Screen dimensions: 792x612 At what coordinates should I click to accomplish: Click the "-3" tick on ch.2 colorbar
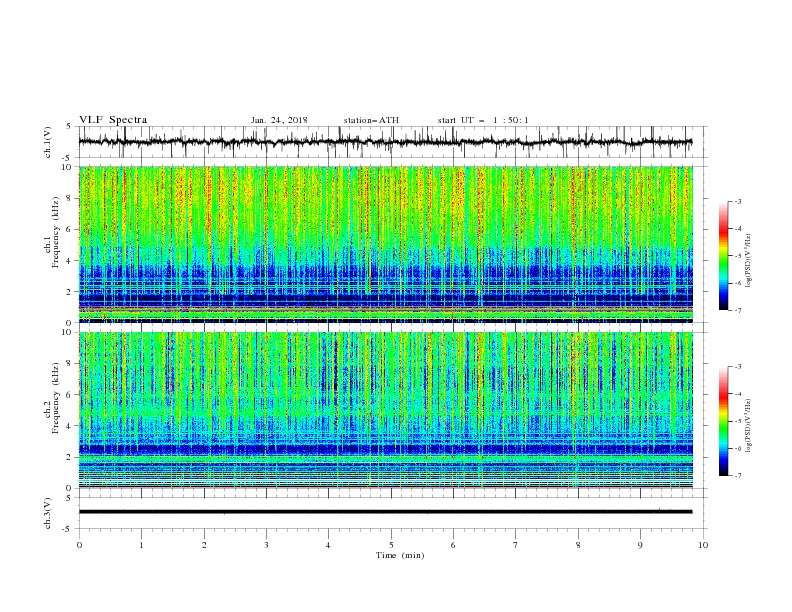(x=737, y=367)
